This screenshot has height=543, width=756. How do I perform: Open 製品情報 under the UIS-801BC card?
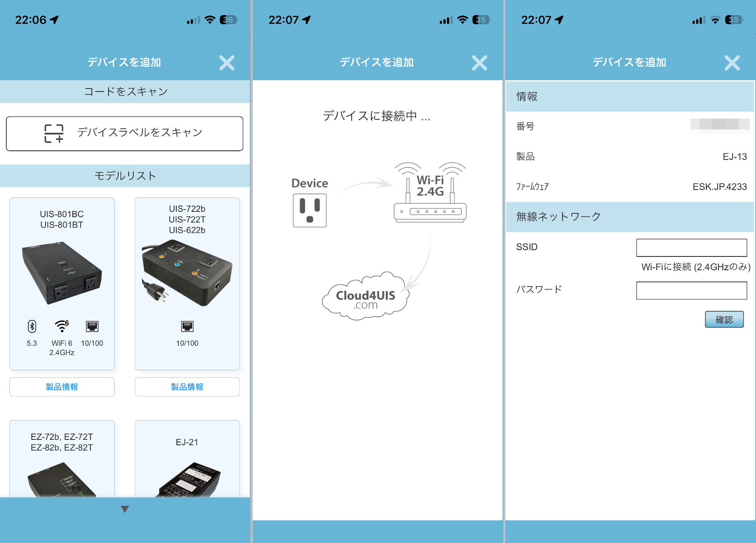[62, 387]
